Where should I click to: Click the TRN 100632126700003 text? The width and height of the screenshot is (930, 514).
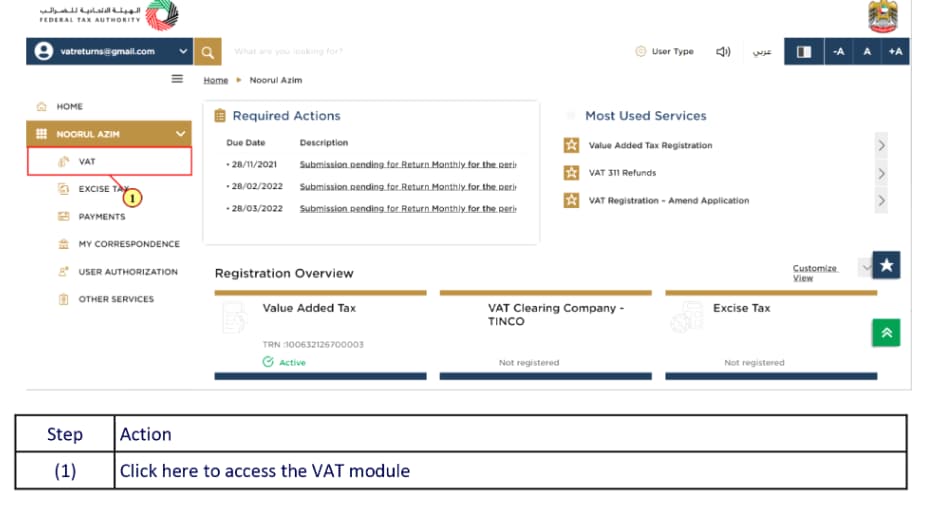tap(313, 344)
